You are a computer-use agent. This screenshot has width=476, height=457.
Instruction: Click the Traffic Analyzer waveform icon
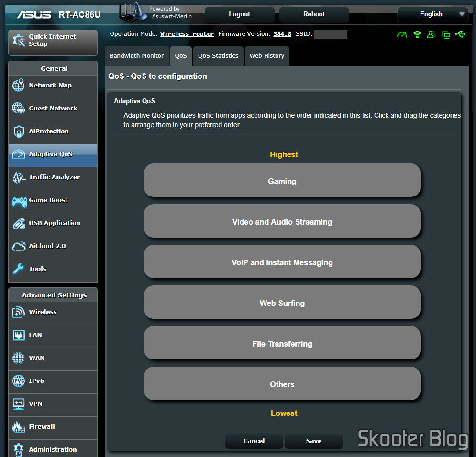click(x=19, y=177)
